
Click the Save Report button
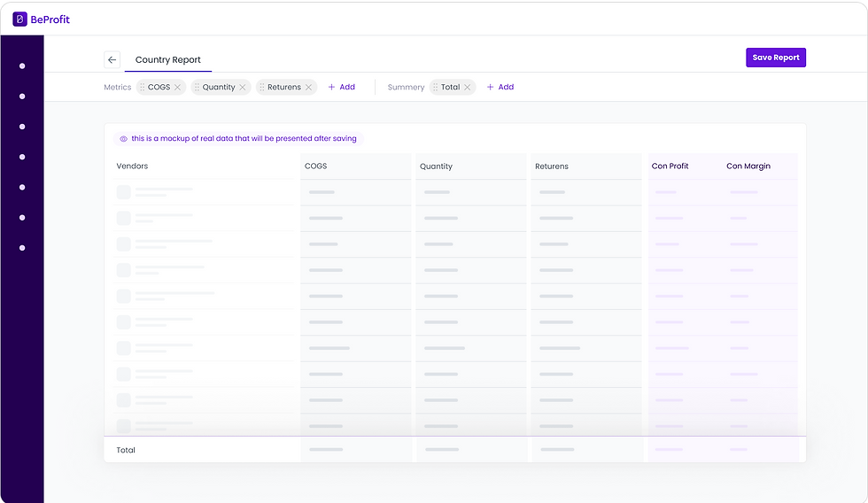(776, 58)
